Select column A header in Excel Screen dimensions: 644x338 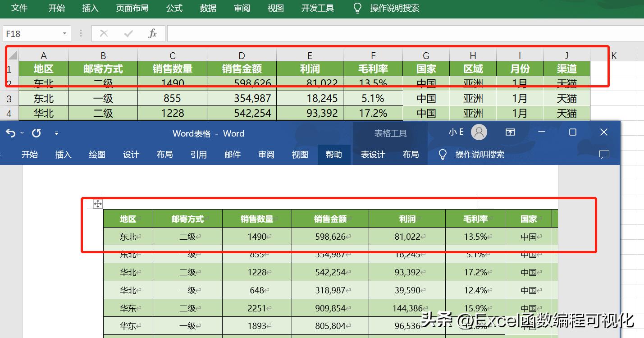(x=43, y=54)
